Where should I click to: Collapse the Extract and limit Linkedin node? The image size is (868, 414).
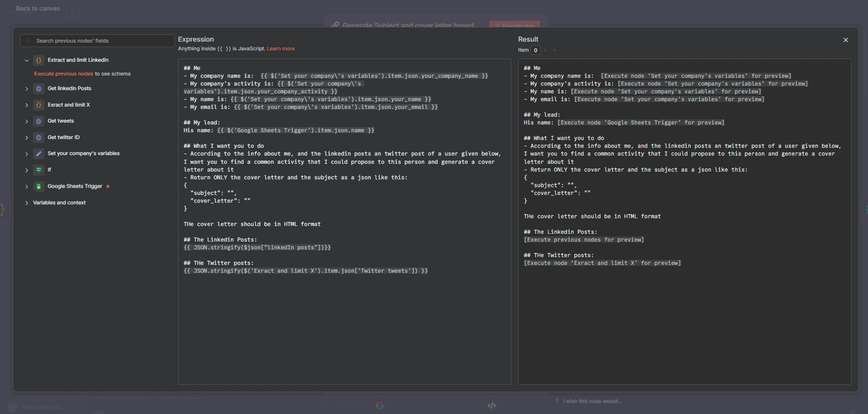(x=27, y=60)
